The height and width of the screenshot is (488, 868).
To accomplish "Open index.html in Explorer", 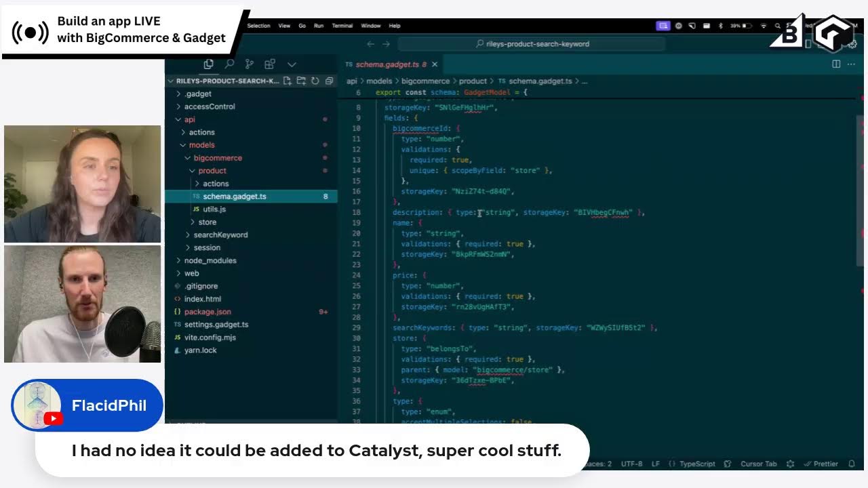I will (x=251, y=299).
